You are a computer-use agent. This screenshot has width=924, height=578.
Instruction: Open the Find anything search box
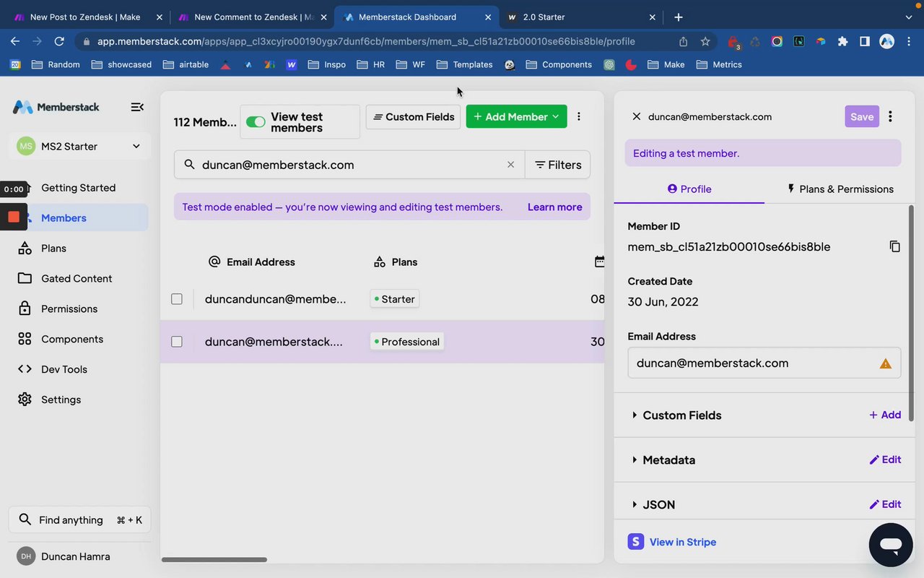[79, 520]
